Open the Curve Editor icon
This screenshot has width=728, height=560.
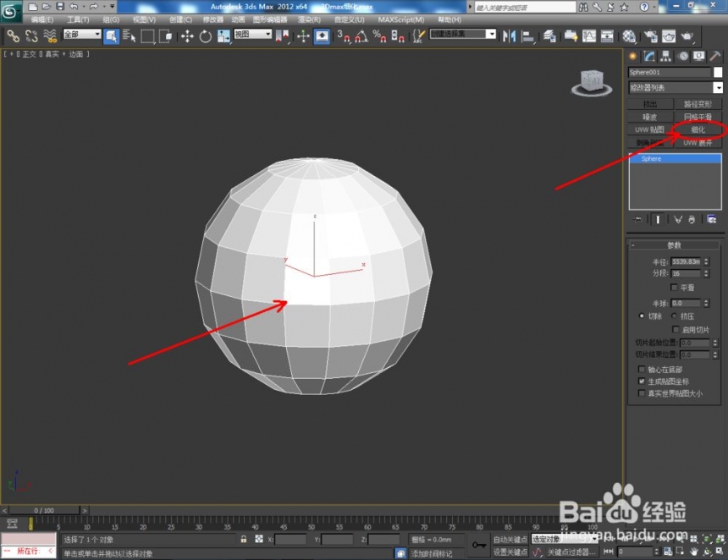(x=589, y=36)
